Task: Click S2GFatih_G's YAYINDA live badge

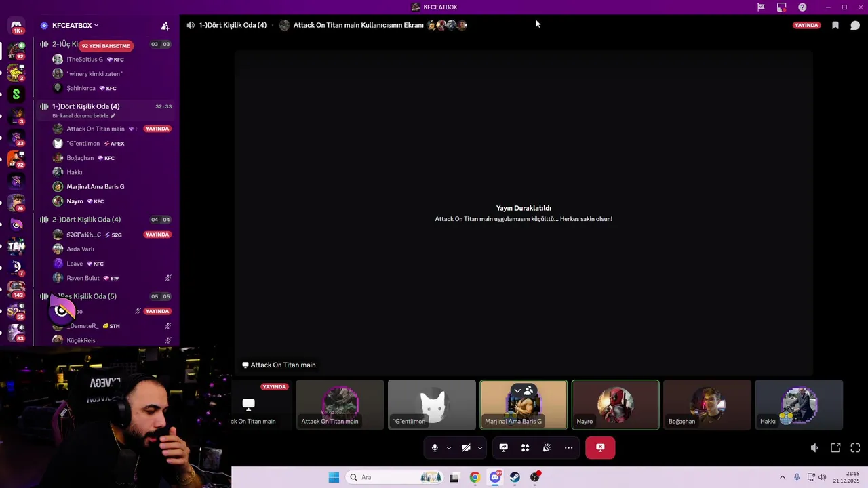Action: point(157,235)
